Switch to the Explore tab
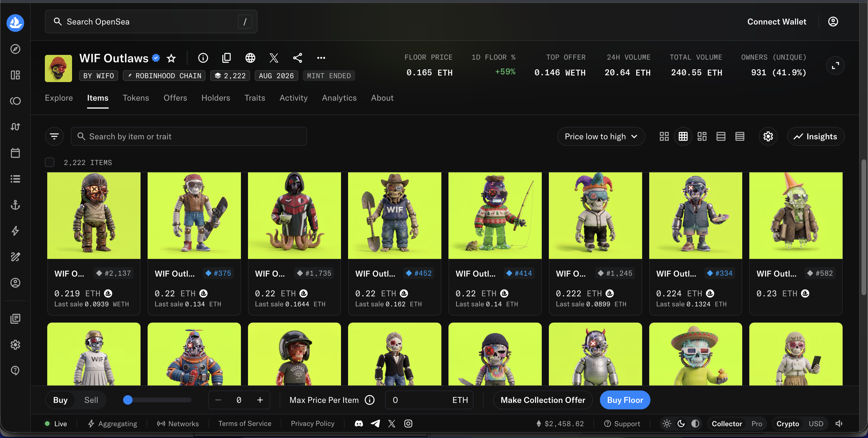The image size is (868, 438). [x=59, y=98]
